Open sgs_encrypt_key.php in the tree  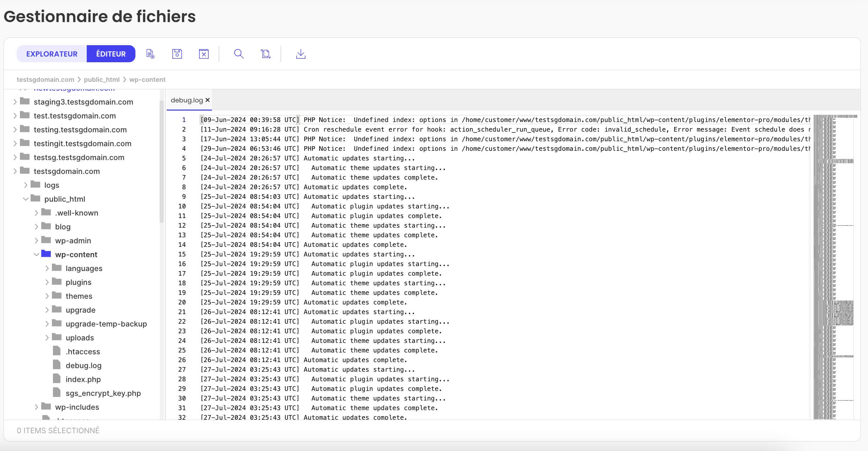point(103,393)
